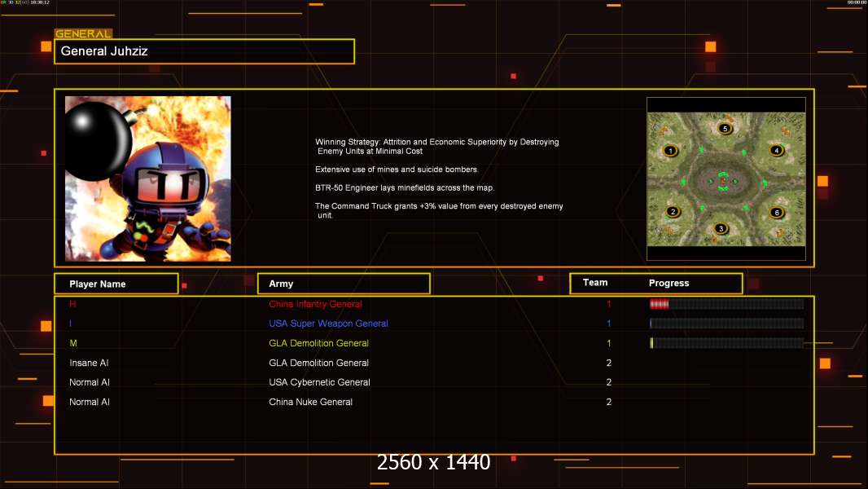
Task: Click the BTR-50 Engineer description line
Action: tap(405, 187)
